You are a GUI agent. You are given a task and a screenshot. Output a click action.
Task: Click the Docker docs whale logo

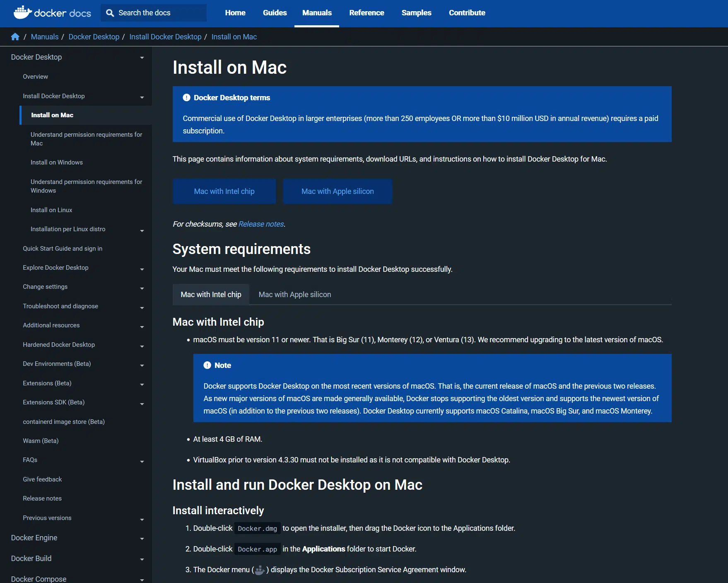pyautogui.click(x=23, y=12)
